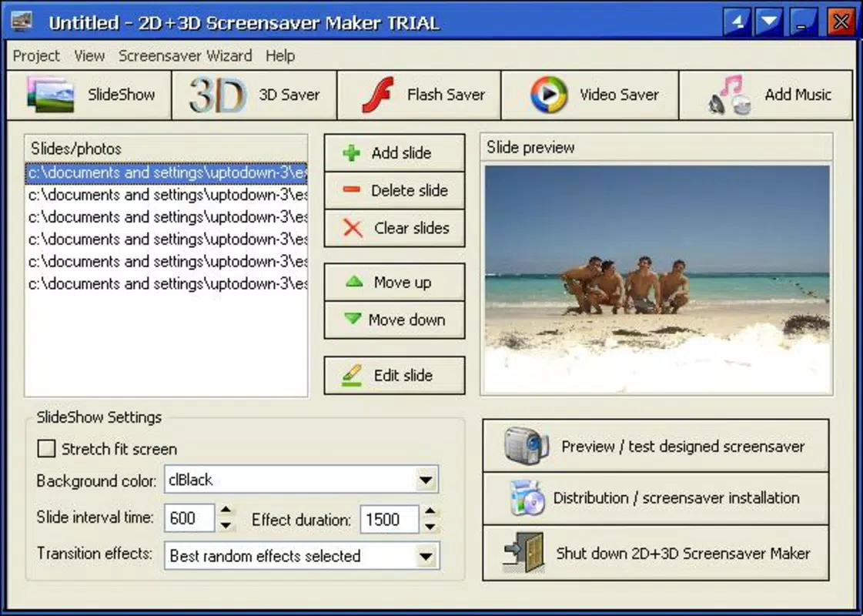Expand the Background color dropdown arrow
This screenshot has height=616, width=863.
(x=426, y=480)
